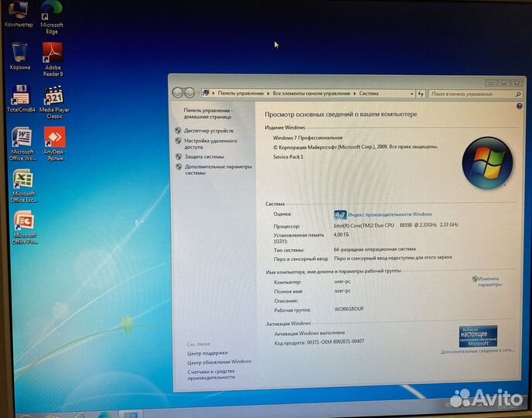532x418 pixels.
Task: Click the 4,00 ГБ installed memory value
Action: pyautogui.click(x=341, y=235)
